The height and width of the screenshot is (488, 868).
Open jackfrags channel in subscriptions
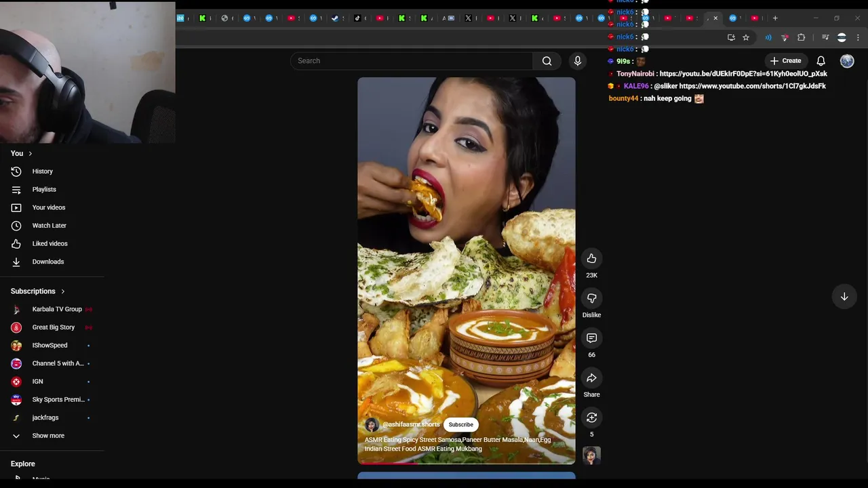pyautogui.click(x=45, y=418)
